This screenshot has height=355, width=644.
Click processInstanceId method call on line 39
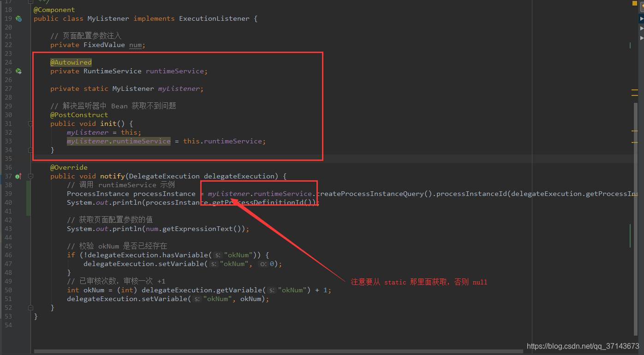471,194
